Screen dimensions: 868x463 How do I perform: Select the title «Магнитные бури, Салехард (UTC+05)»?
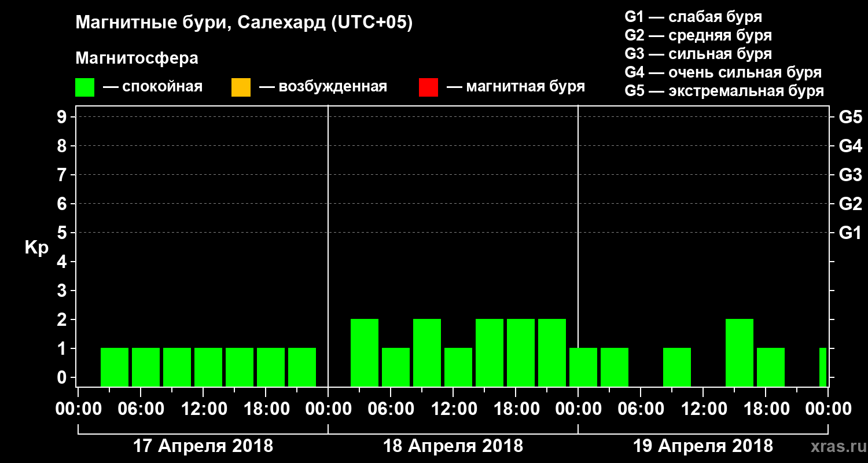pos(244,23)
